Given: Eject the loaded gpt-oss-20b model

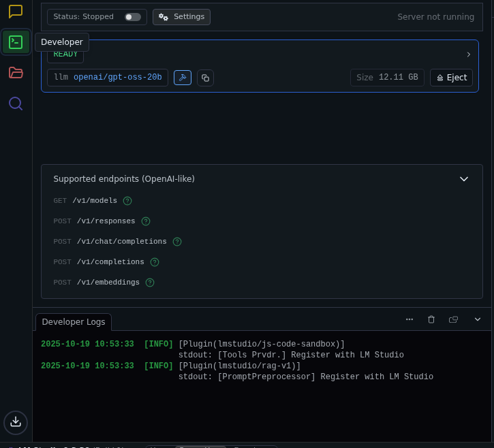Looking at the screenshot, I should click(451, 78).
